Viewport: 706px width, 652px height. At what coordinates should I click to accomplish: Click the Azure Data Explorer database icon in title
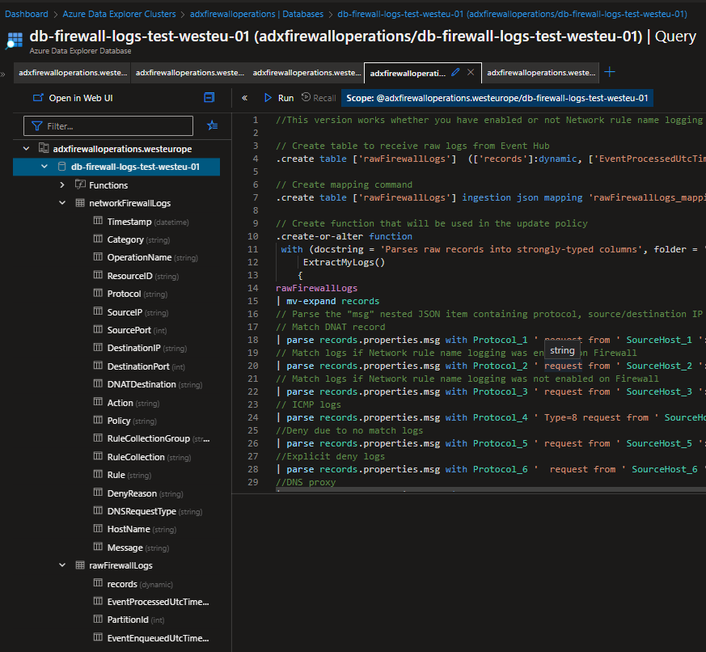pos(14,41)
